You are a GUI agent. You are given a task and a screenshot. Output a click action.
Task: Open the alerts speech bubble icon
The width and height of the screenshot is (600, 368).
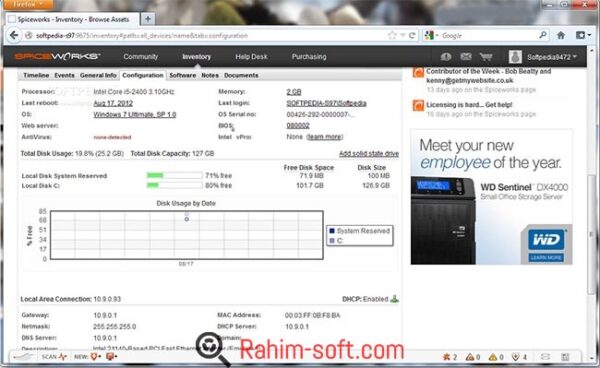pos(445,57)
